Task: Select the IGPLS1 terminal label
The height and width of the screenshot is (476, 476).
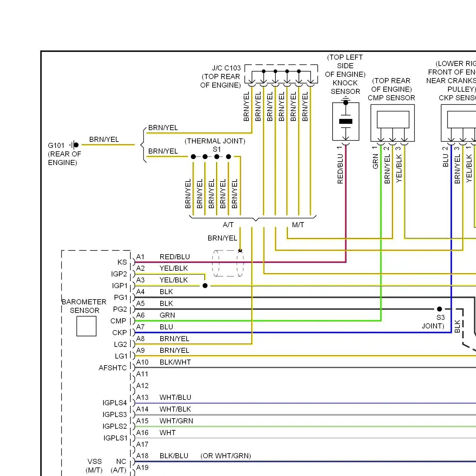Action: click(116, 438)
